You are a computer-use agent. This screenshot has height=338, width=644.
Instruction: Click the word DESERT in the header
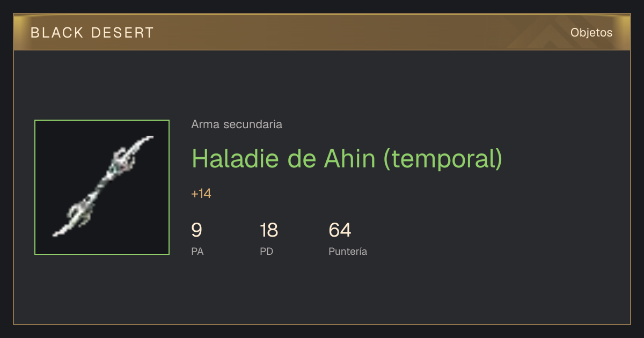(x=122, y=33)
